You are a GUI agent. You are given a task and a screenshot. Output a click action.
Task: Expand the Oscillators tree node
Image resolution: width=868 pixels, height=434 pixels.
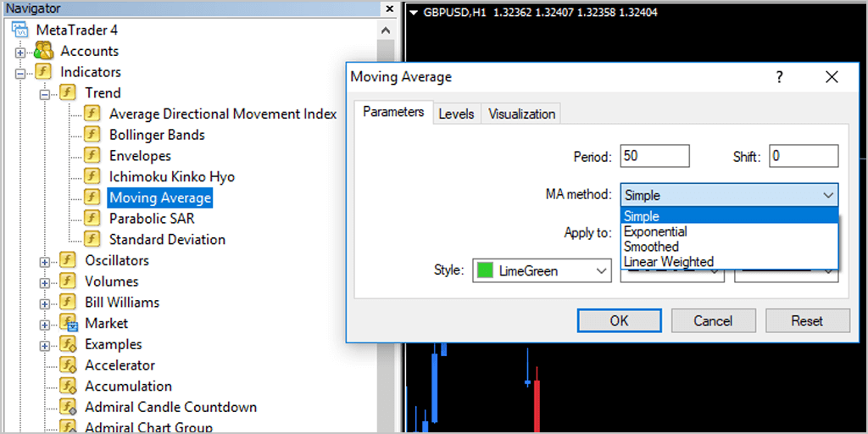pos(46,262)
